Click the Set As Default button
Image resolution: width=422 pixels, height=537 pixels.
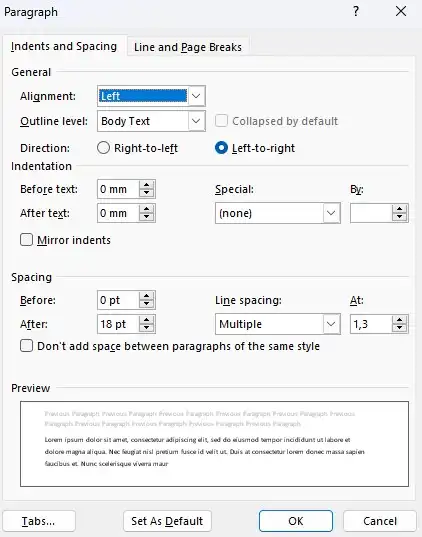[167, 521]
